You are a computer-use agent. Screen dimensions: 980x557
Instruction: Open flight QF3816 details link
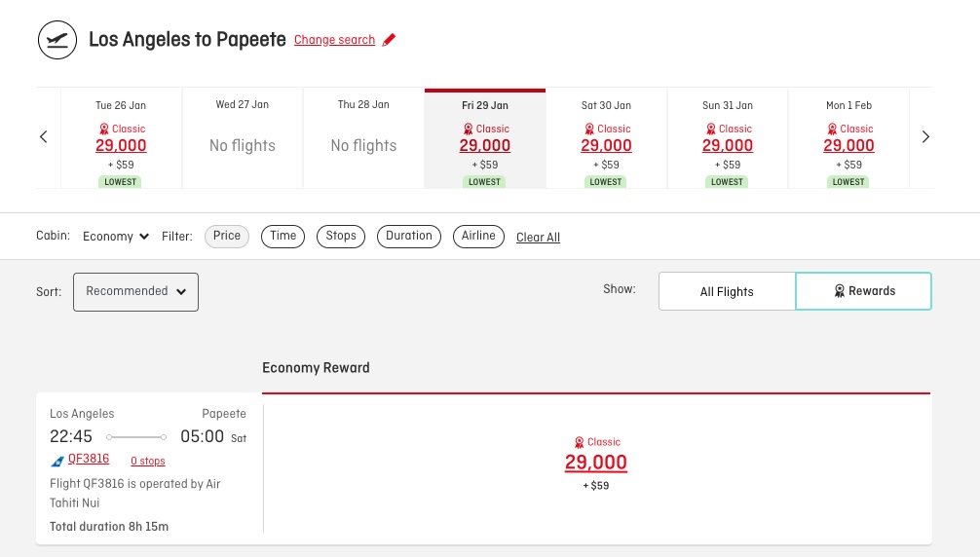pyautogui.click(x=89, y=459)
